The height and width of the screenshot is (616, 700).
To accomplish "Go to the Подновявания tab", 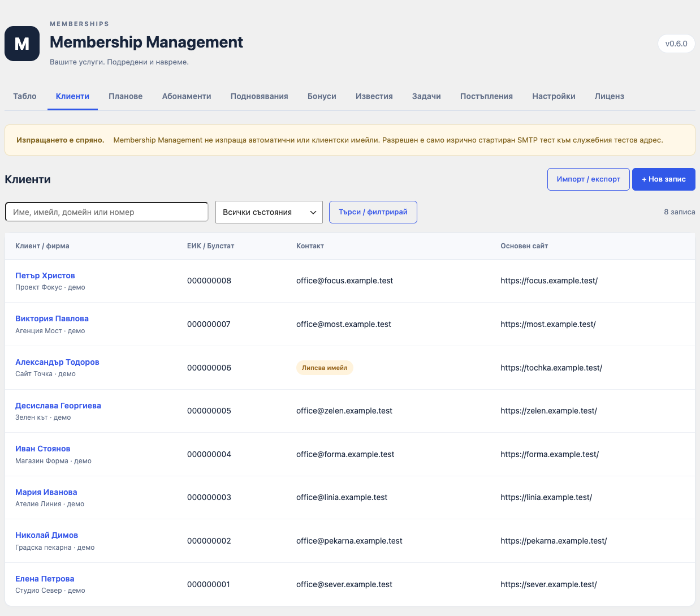I will (260, 96).
